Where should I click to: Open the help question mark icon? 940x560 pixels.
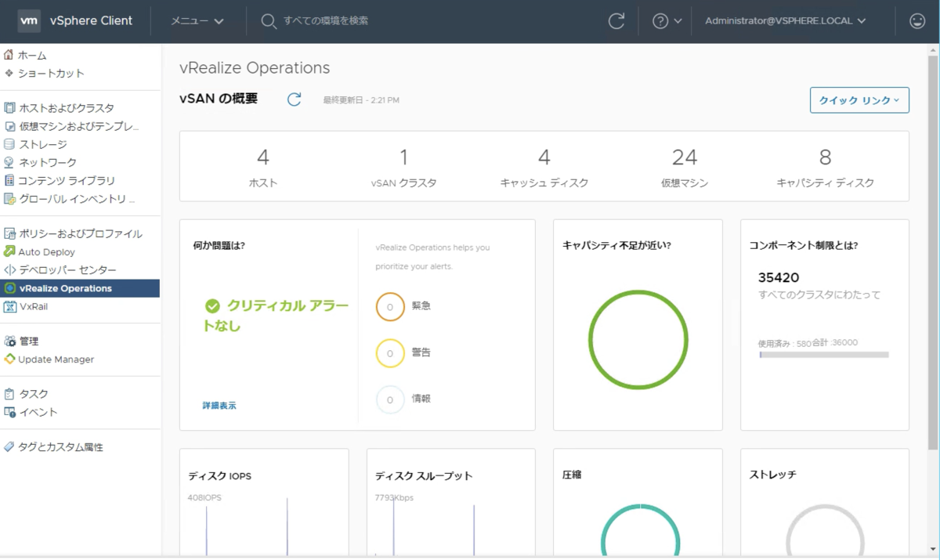click(x=660, y=21)
